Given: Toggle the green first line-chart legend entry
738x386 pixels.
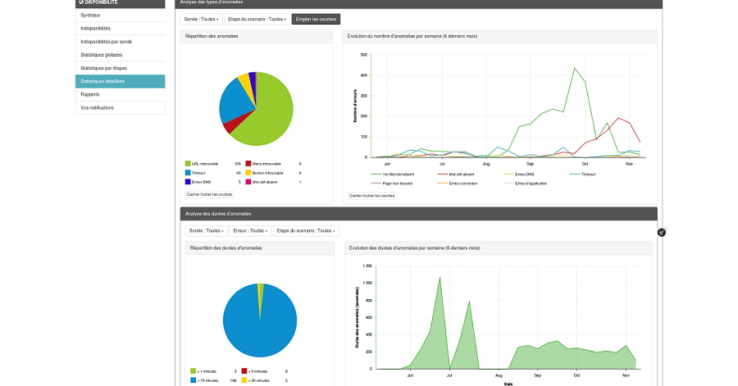Looking at the screenshot, I should tap(393, 174).
